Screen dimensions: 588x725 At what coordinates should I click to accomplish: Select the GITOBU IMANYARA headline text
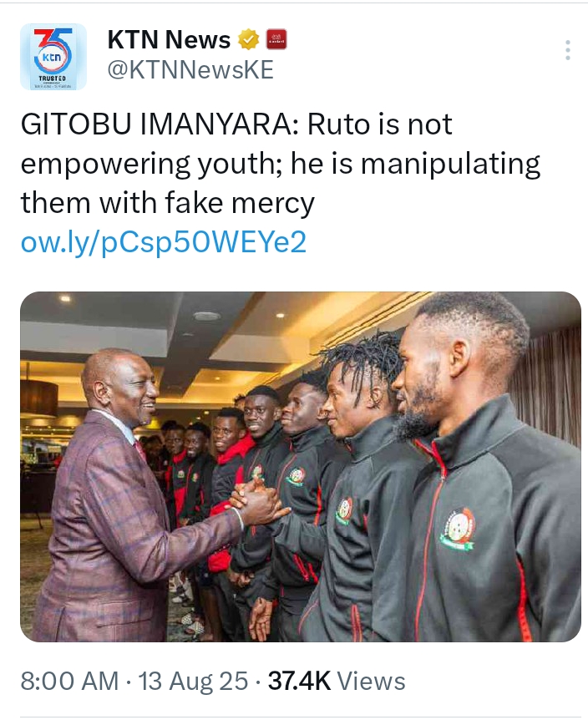pos(159,124)
